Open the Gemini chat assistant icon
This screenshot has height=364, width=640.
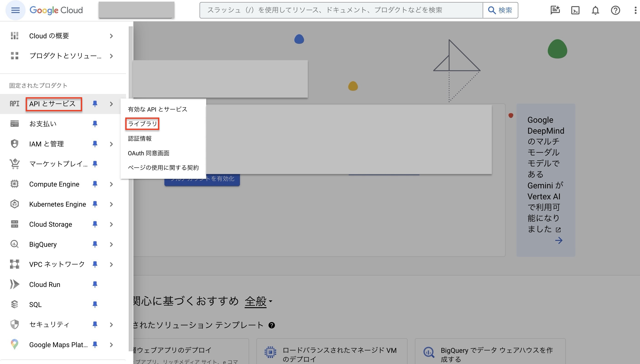[x=555, y=10]
